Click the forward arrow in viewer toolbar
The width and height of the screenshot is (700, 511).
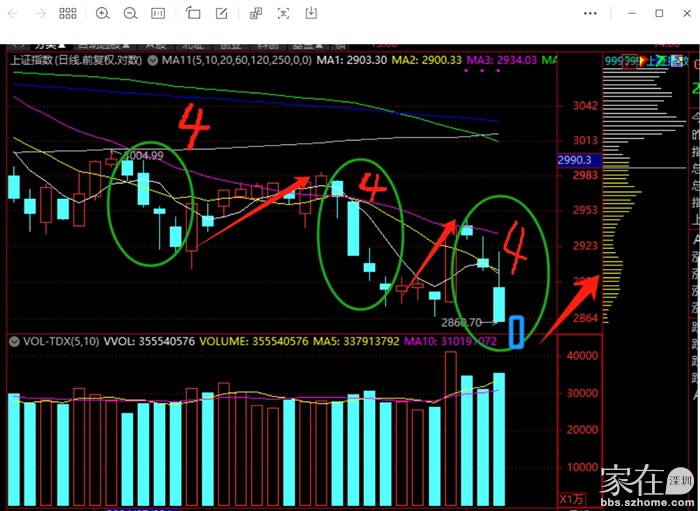pos(40,13)
